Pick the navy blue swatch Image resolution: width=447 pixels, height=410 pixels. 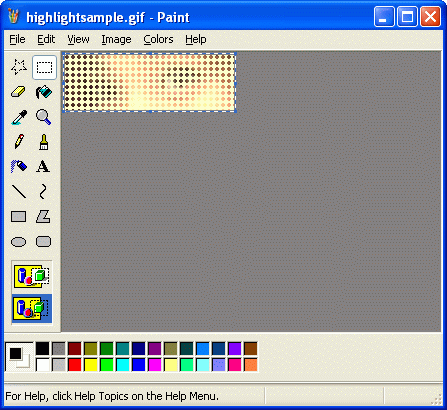pyautogui.click(x=139, y=349)
